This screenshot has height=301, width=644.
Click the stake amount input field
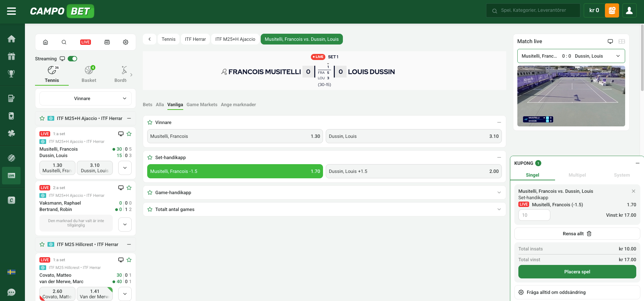[534, 215]
